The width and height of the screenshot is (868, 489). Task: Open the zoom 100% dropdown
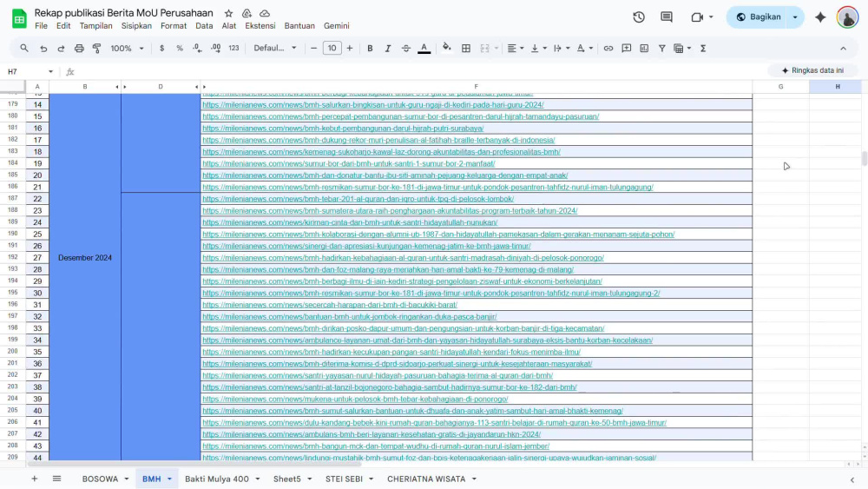(x=127, y=48)
